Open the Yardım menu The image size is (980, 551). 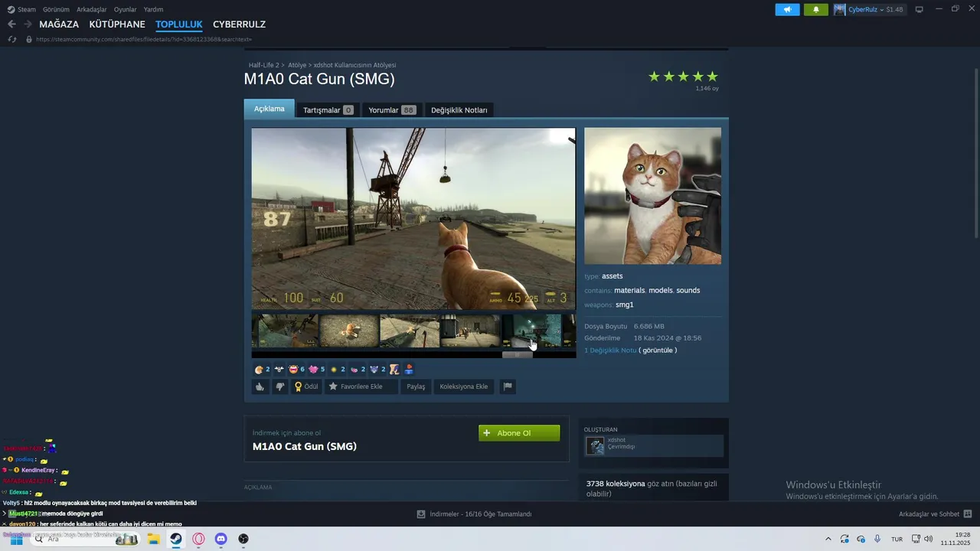(x=153, y=9)
